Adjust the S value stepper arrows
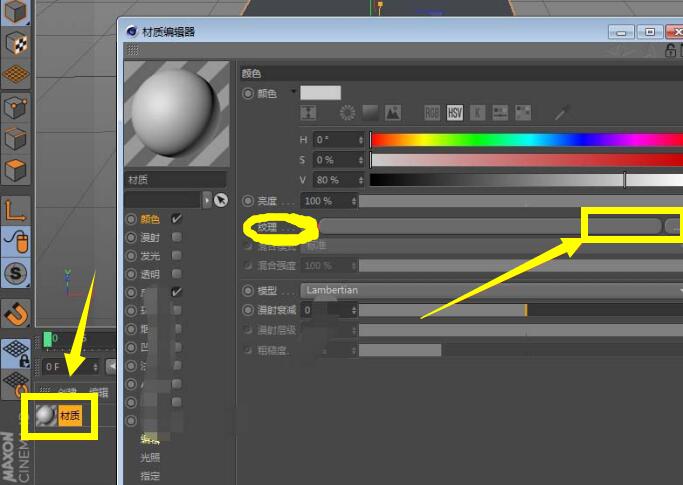The image size is (683, 485). click(x=361, y=160)
